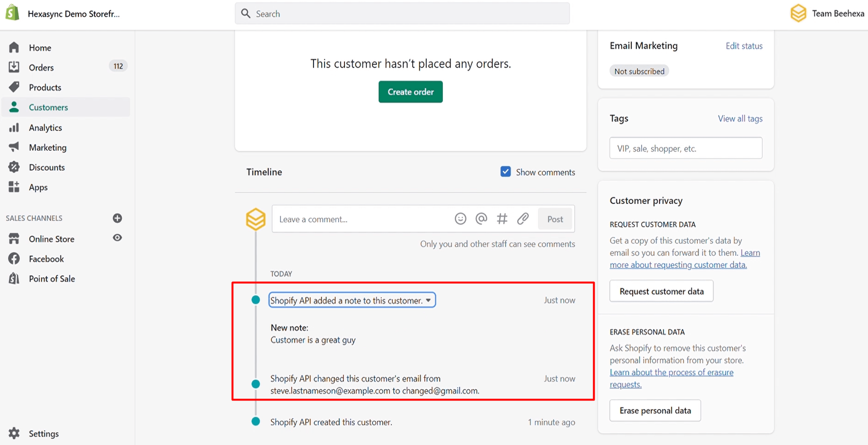Attach a file with paperclip icon
The height and width of the screenshot is (445, 868).
pos(523,219)
